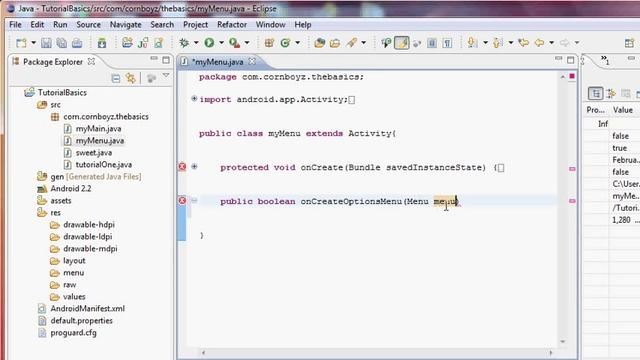Click the Open Task folder icon
The image size is (640, 360).
tap(335, 42)
